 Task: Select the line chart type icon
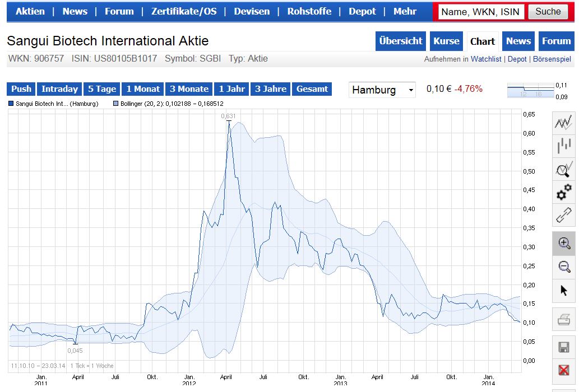pos(563,123)
